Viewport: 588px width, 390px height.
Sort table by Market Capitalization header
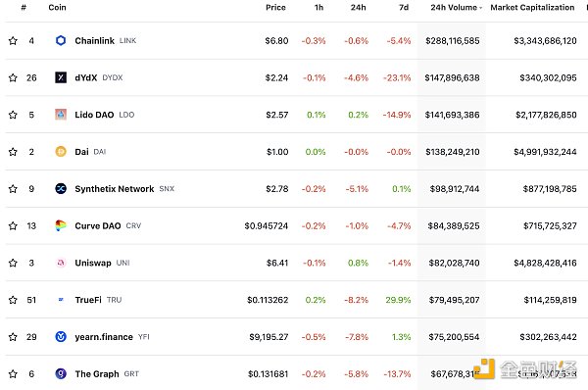pyautogui.click(x=532, y=8)
